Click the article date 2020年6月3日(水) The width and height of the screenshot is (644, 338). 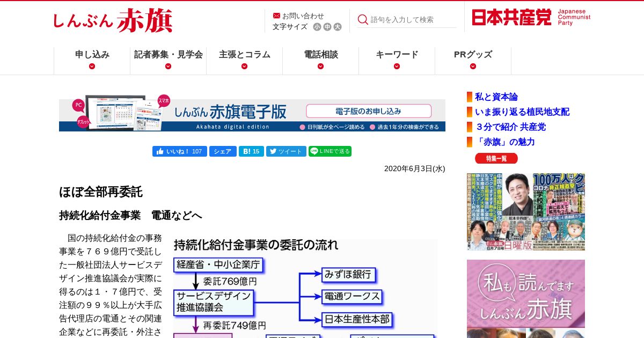pyautogui.click(x=415, y=168)
